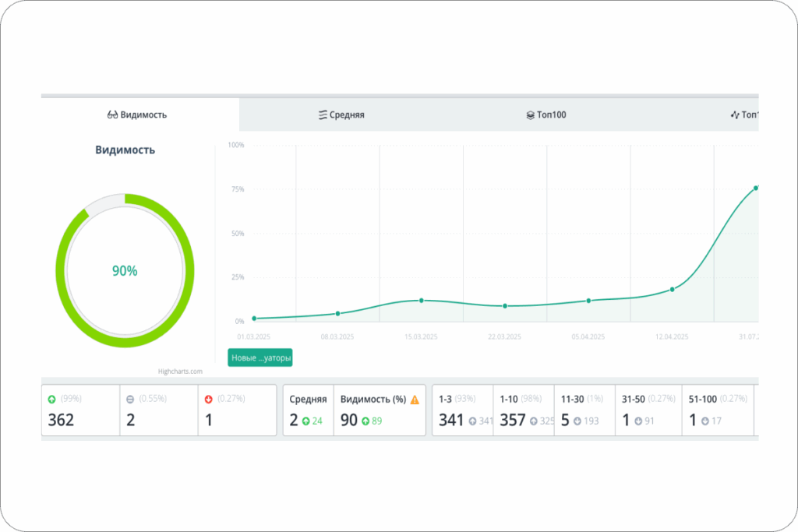Click the green arrow next to 89

click(x=365, y=421)
